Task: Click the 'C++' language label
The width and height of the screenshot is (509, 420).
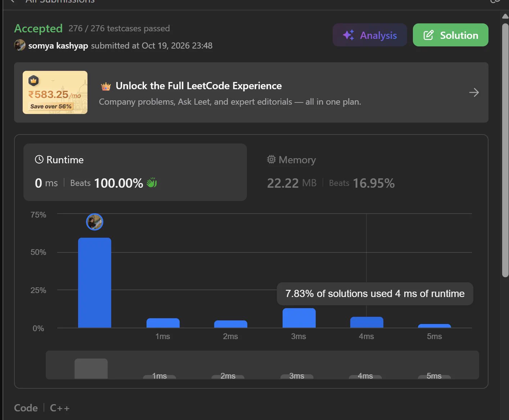Action: (60, 408)
